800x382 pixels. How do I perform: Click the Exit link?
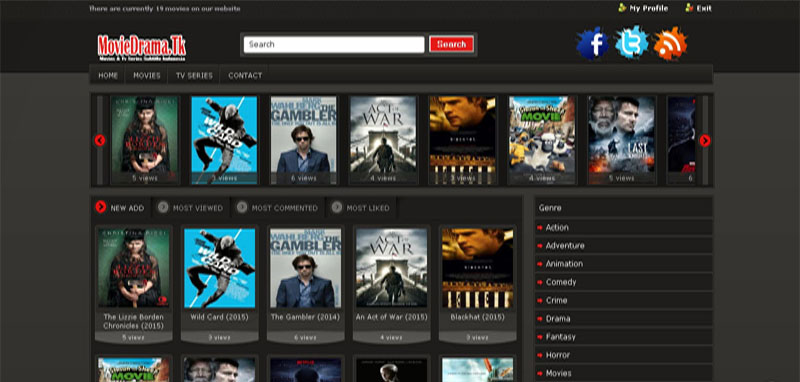point(704,8)
